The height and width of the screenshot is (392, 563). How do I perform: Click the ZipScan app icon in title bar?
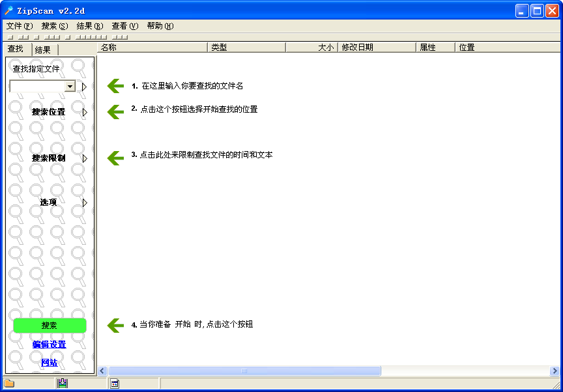coord(9,10)
